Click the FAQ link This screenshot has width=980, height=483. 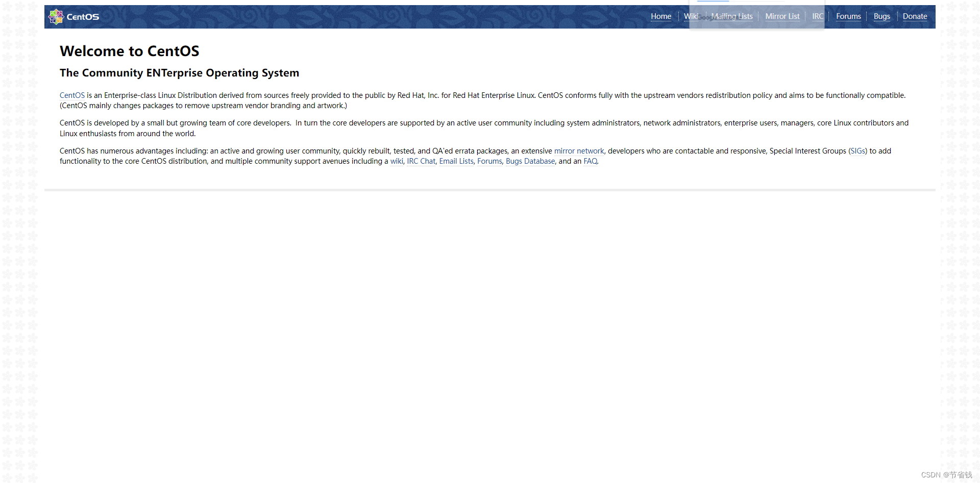click(590, 161)
